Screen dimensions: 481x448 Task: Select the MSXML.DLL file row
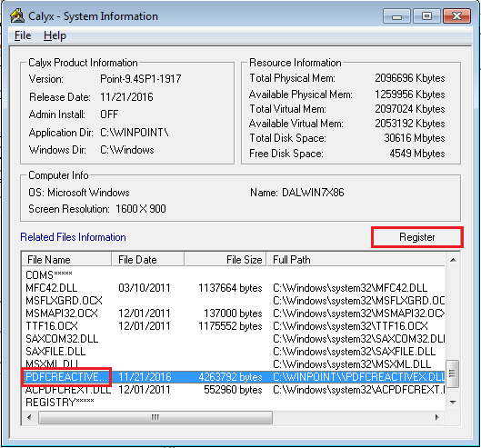click(233, 364)
